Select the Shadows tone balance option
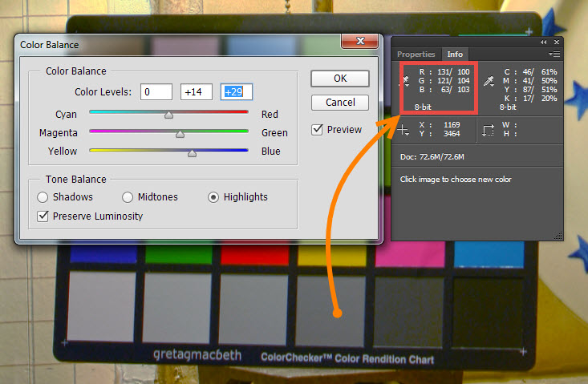Image resolution: width=588 pixels, height=384 pixels. [43, 197]
